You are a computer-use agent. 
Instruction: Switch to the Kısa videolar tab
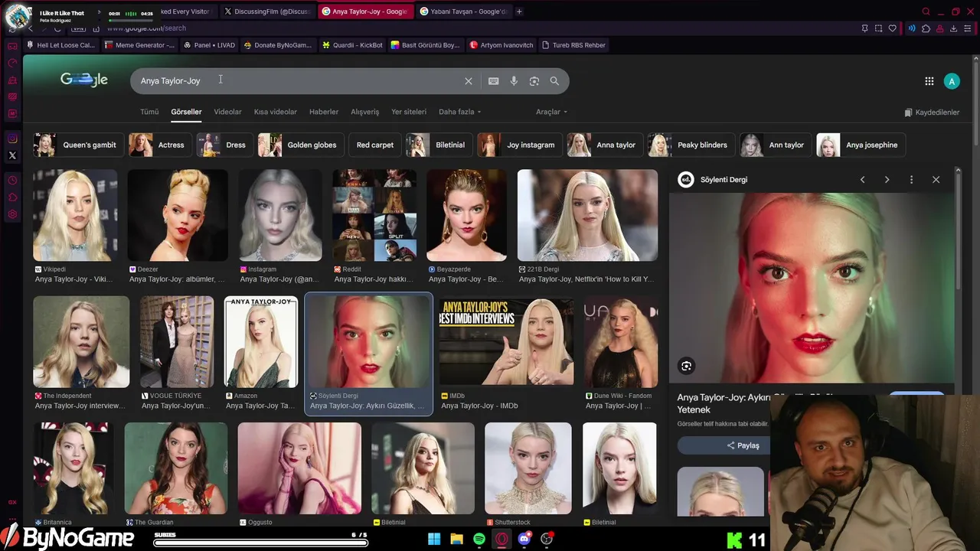[275, 112]
